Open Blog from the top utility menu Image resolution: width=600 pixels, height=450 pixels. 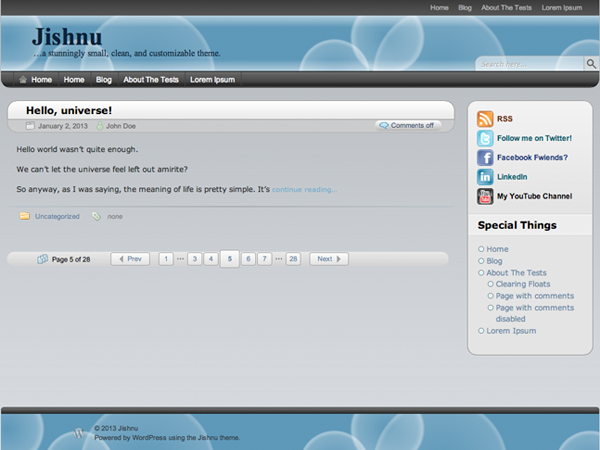click(465, 8)
